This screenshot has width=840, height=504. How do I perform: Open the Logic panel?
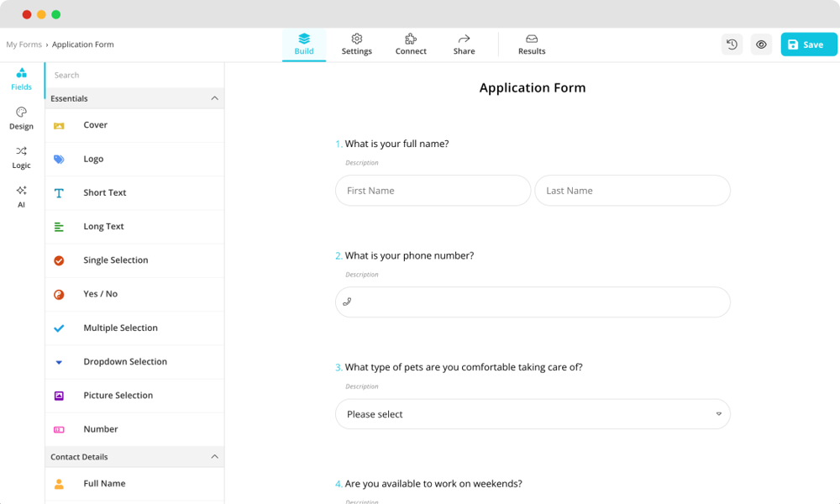(21, 158)
